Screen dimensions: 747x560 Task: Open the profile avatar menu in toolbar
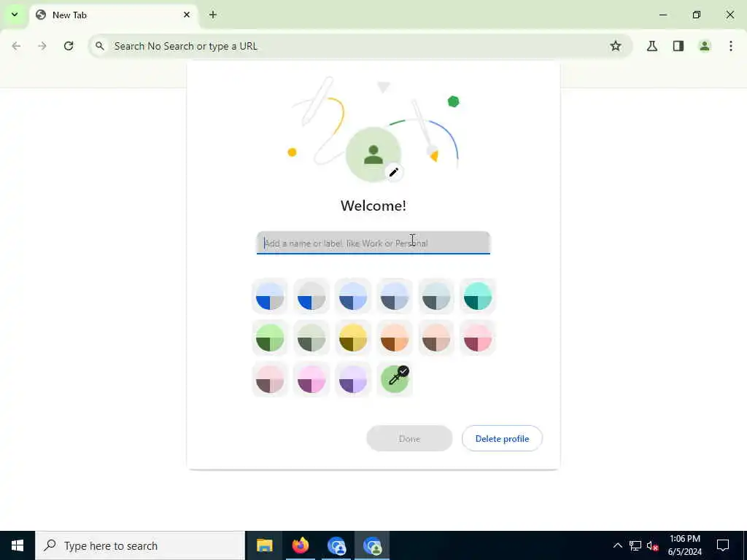pyautogui.click(x=705, y=46)
